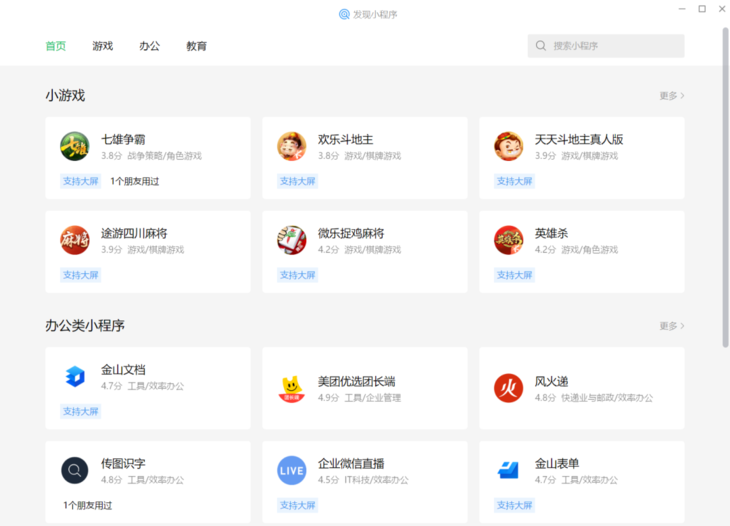Click the 天天斗地主真人版 avatar icon
Viewport: 730px width, 526px height.
508,146
